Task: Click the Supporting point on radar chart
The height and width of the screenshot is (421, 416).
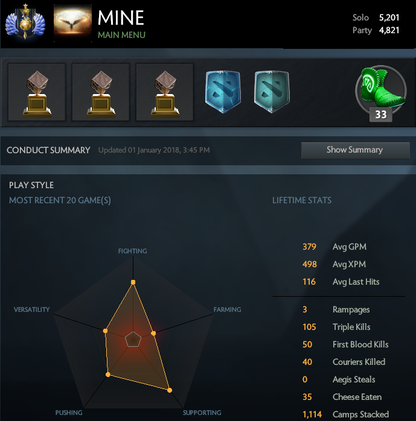Action: pyautogui.click(x=169, y=390)
